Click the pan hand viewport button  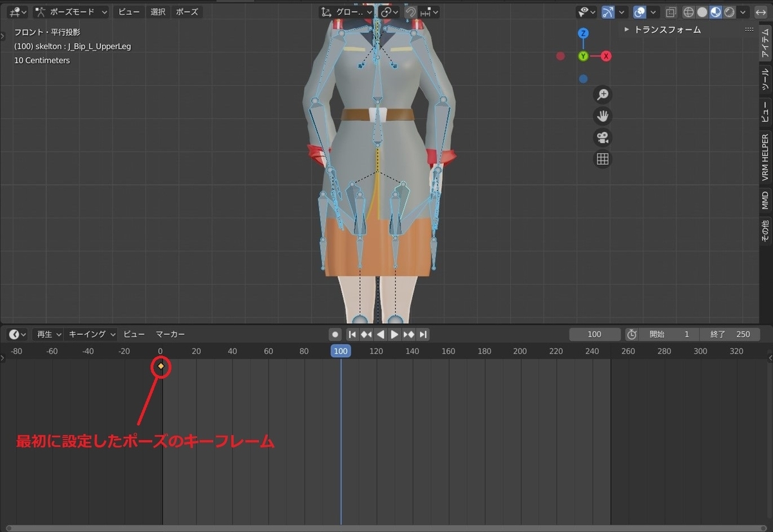click(x=603, y=116)
